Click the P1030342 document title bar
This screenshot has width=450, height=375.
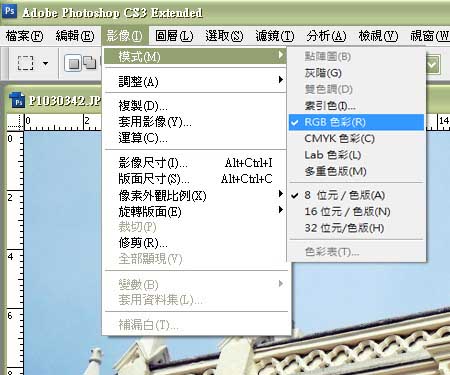[54, 100]
